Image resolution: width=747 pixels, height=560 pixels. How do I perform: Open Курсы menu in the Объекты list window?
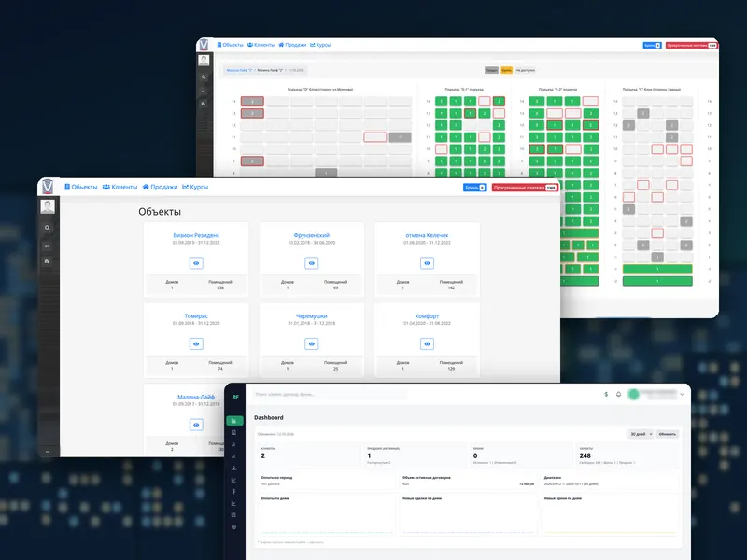pyautogui.click(x=195, y=188)
